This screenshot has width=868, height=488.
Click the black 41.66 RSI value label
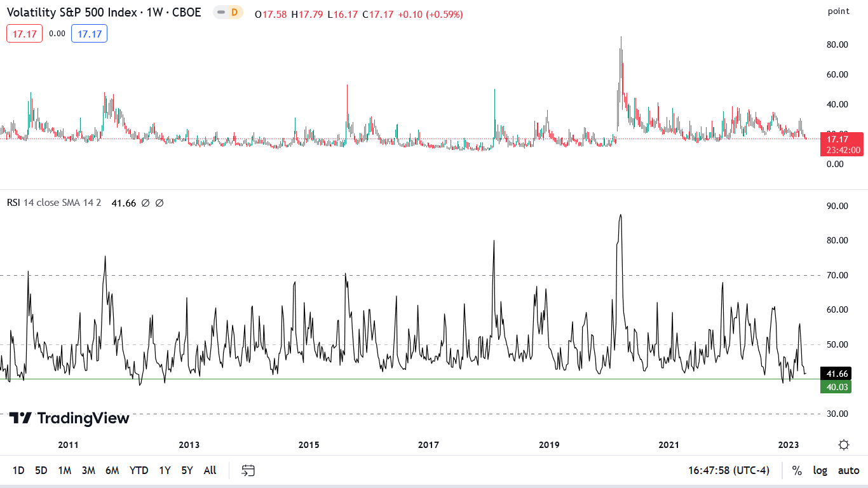[x=835, y=374]
